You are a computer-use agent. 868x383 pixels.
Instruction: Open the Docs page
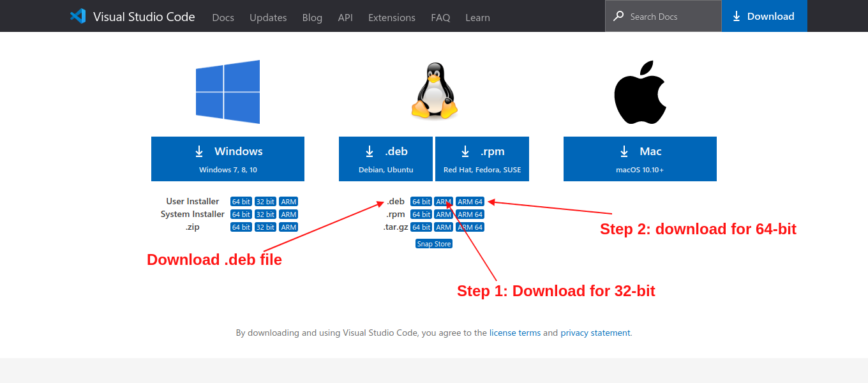coord(223,18)
